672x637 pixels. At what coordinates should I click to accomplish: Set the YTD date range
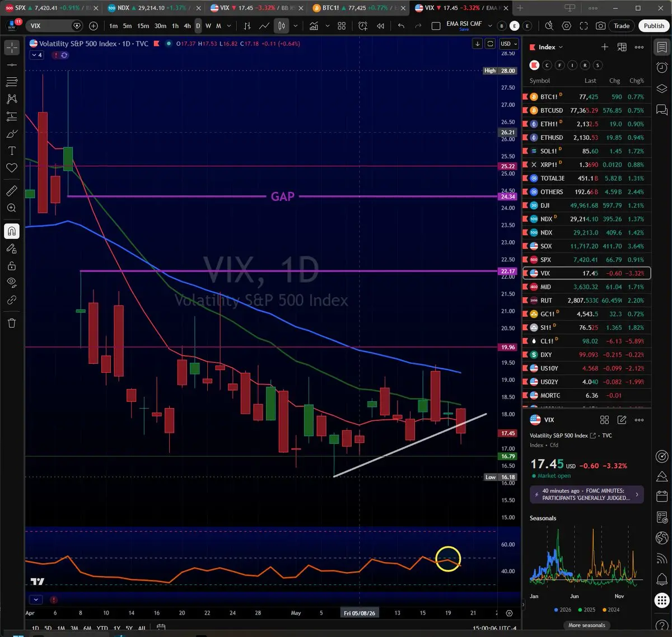pyautogui.click(x=102, y=629)
